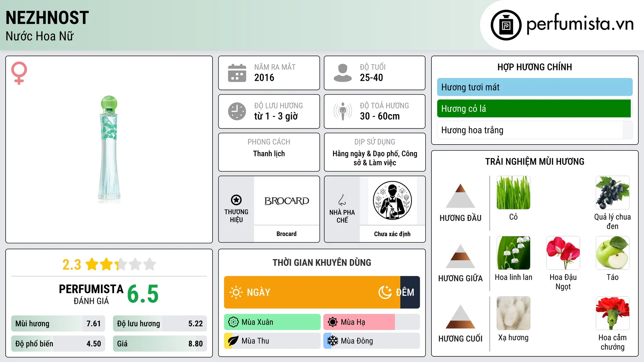Click the moon icon beside Đêm
Screen dimensions: 644x362
pyautogui.click(x=385, y=292)
